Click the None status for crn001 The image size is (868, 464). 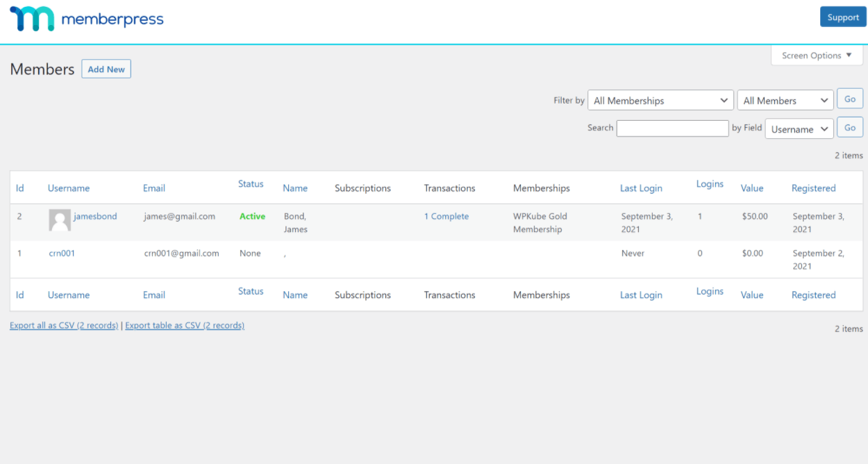click(x=250, y=254)
